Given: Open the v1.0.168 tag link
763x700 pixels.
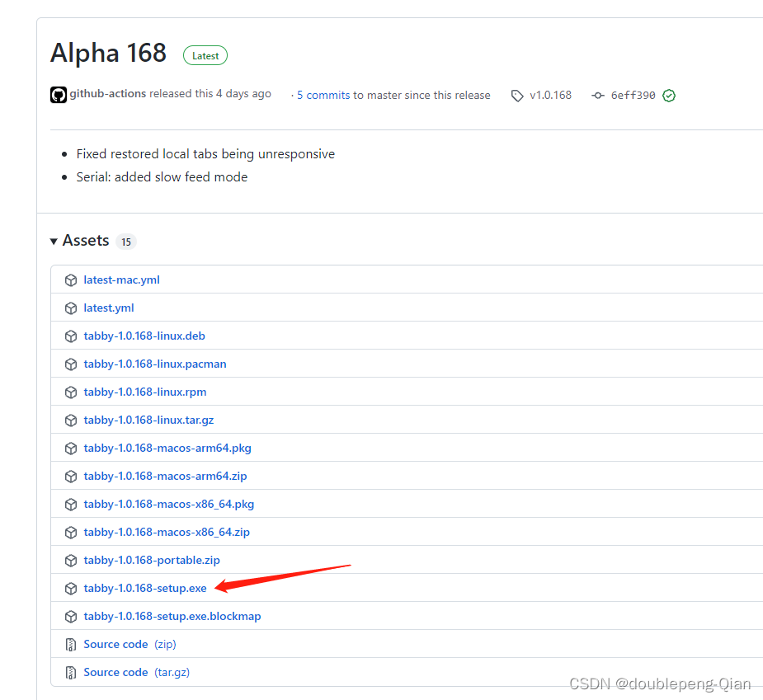Looking at the screenshot, I should click(550, 96).
